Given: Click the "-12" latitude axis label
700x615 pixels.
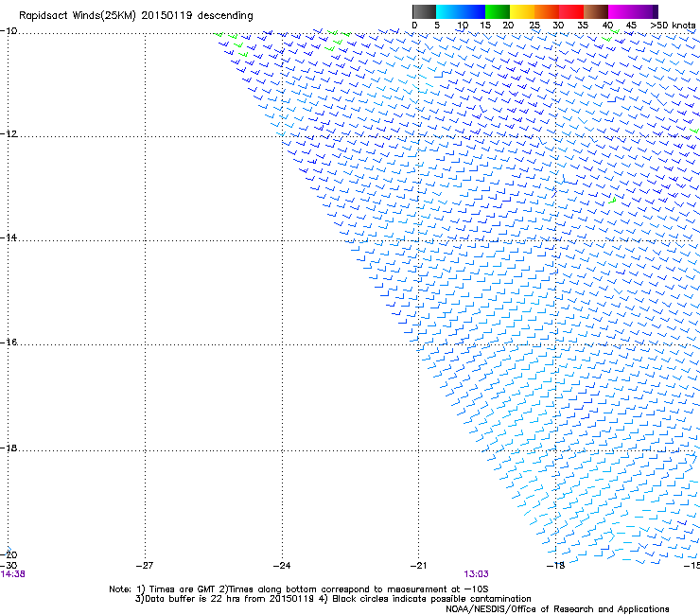Looking at the screenshot, I should pyautogui.click(x=9, y=133).
